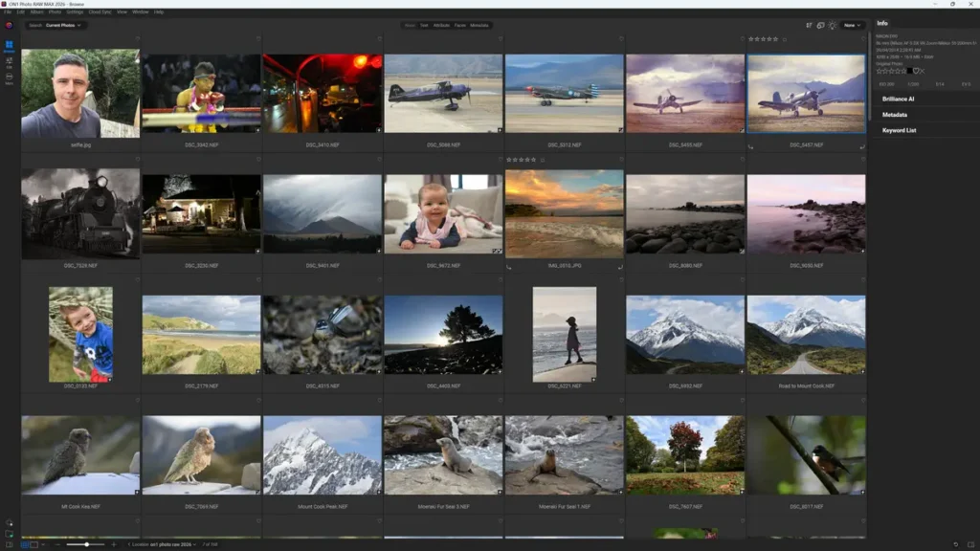The width and height of the screenshot is (980, 551).
Task: Expand the Keyword List section
Action: coord(899,130)
